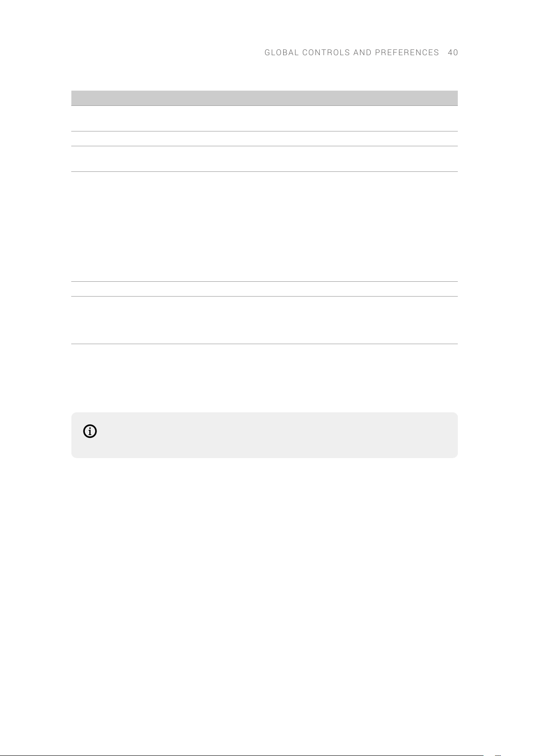Screen dimensions: 535x756
Task: Click the page number 40
Action: click(453, 52)
